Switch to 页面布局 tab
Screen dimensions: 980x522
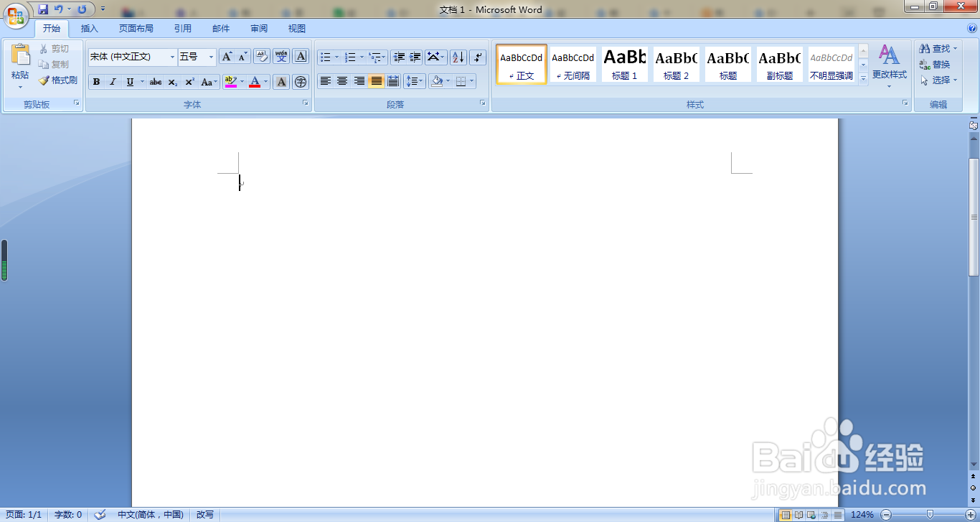pos(136,29)
